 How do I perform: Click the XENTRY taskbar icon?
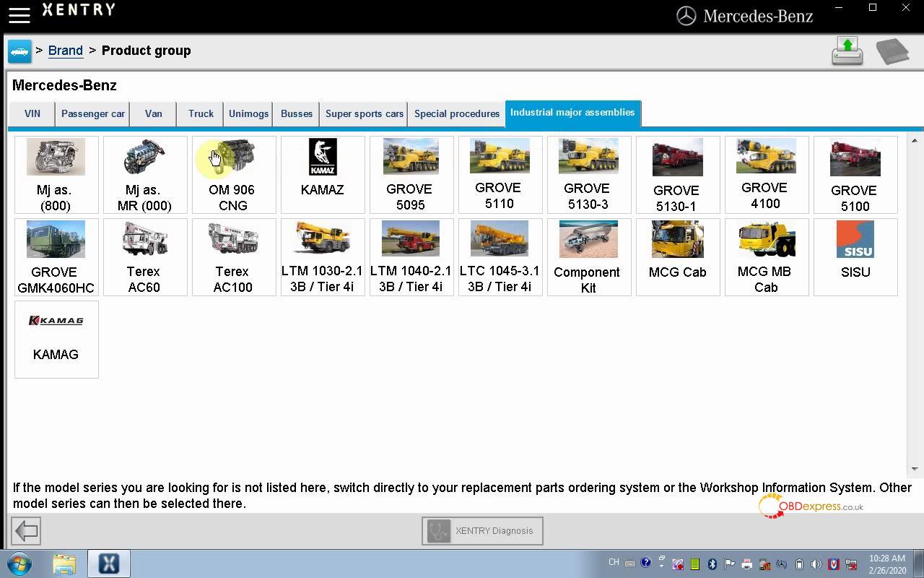(109, 564)
